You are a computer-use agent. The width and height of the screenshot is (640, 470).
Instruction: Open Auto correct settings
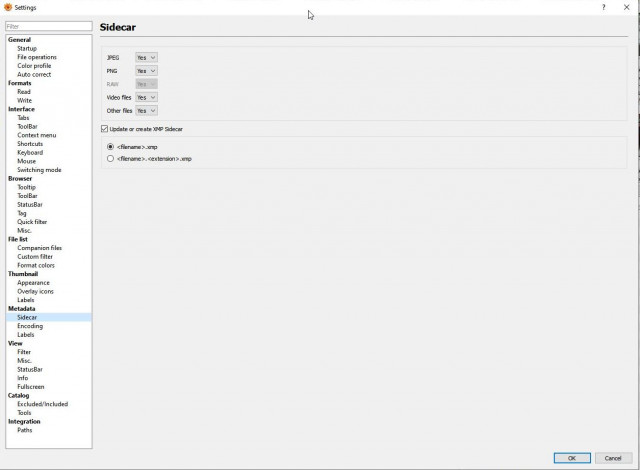(x=34, y=74)
